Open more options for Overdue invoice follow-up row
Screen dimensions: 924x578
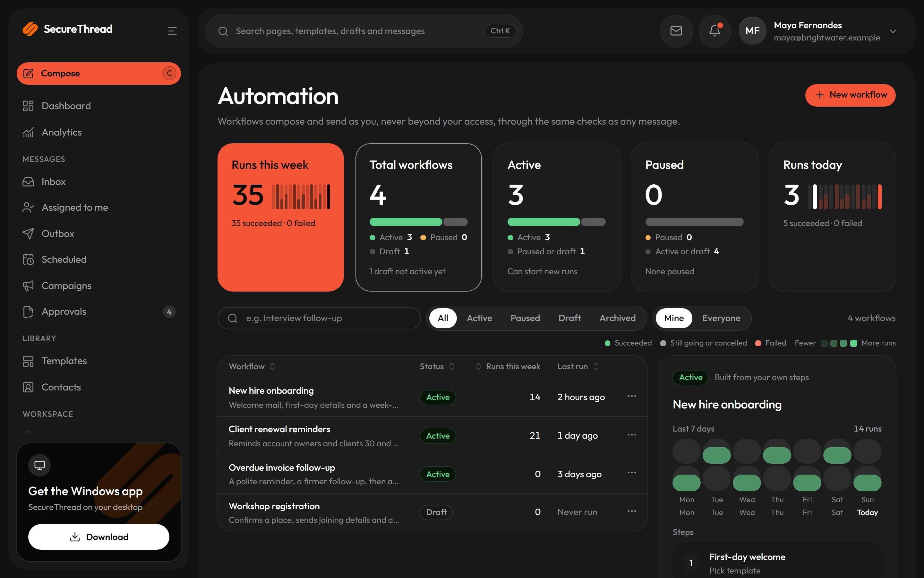[632, 473]
